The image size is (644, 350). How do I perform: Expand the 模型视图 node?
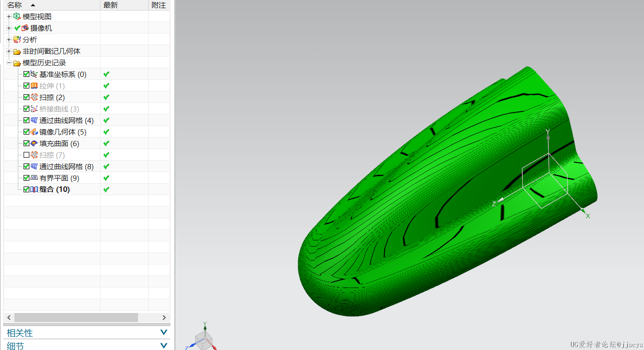click(9, 16)
